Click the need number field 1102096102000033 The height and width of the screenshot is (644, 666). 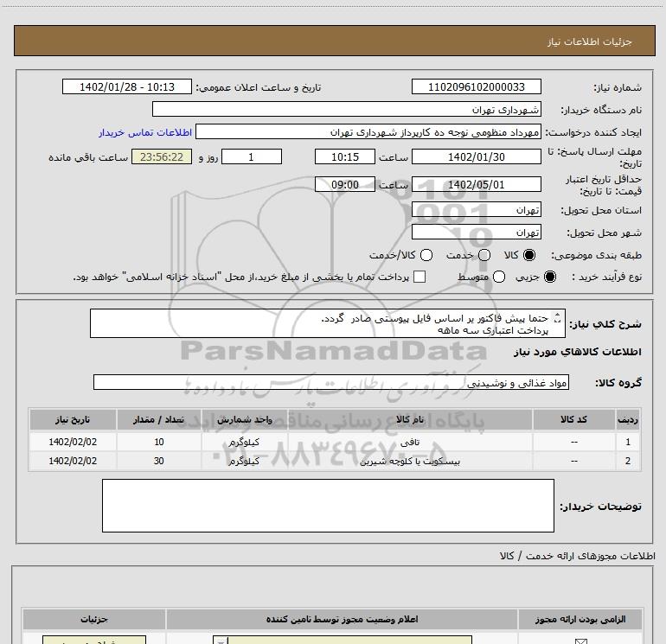476,86
